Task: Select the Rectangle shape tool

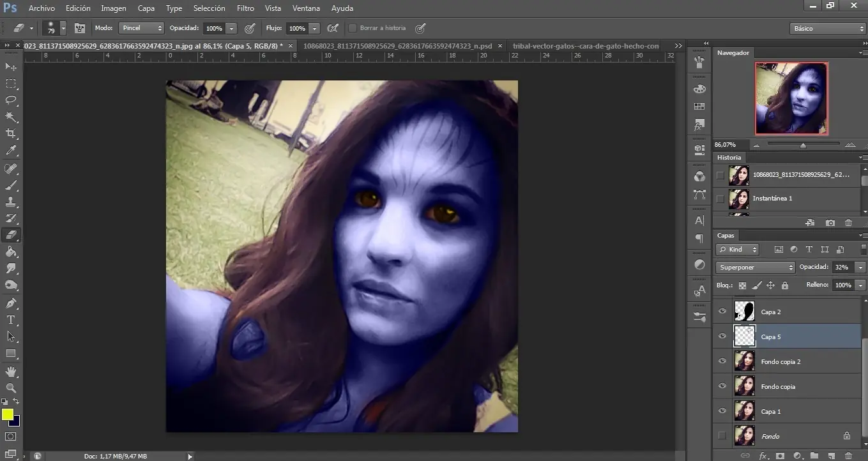Action: coord(11,353)
